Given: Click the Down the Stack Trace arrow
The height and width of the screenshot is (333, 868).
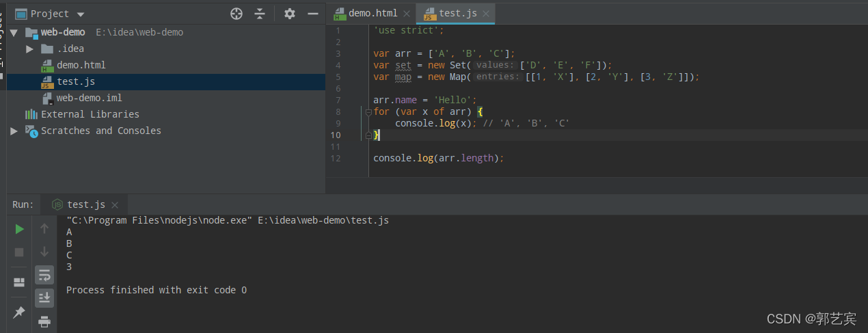Looking at the screenshot, I should 44,252.
